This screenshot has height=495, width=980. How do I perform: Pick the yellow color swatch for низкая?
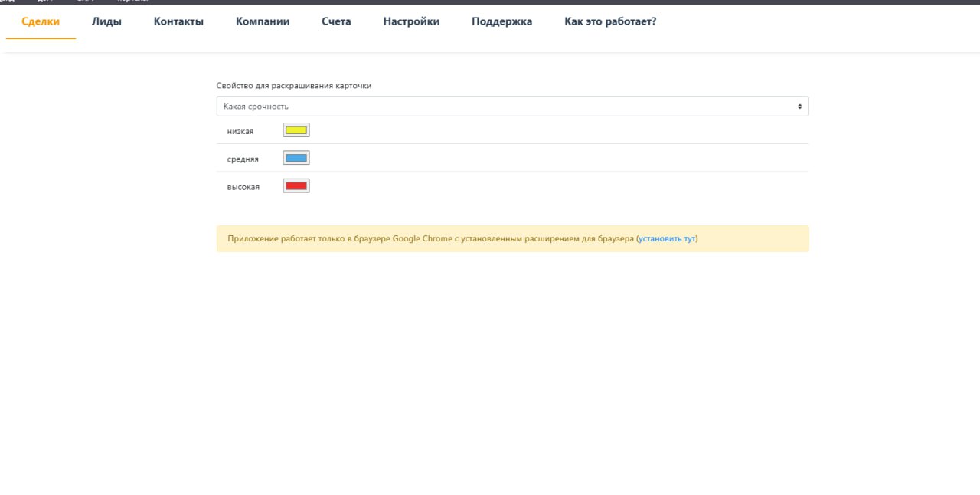296,130
